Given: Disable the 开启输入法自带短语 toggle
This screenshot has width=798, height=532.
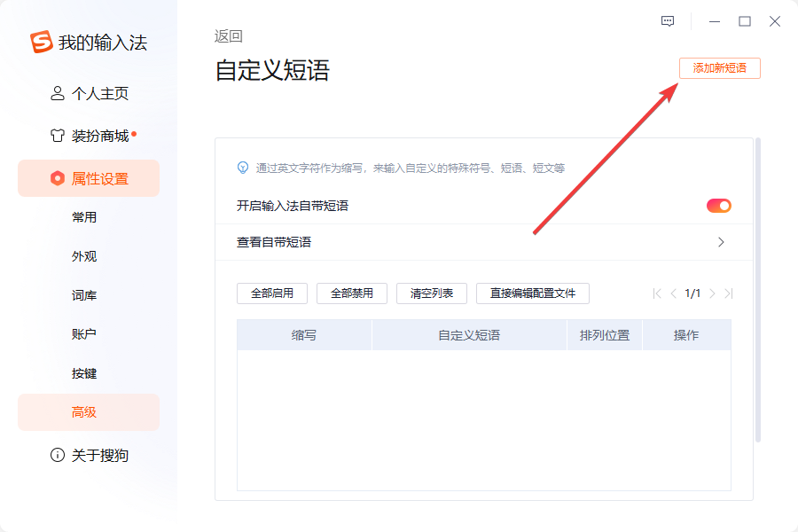Looking at the screenshot, I should 720,205.
